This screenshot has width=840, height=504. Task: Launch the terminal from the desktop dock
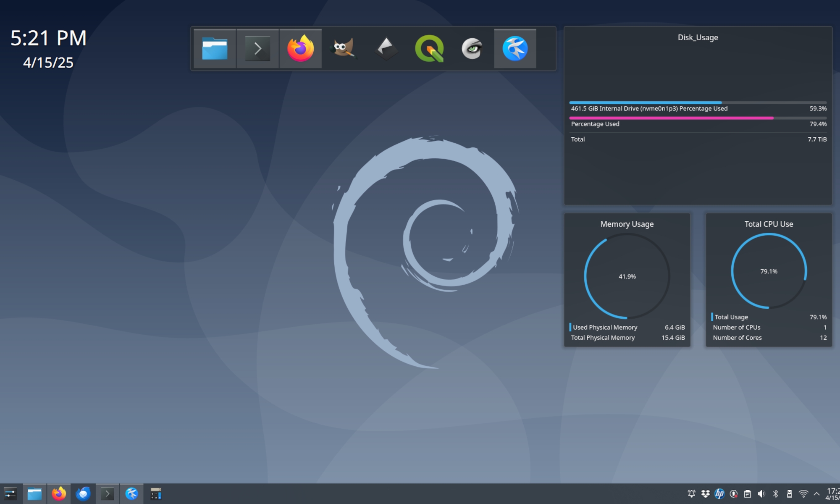257,49
